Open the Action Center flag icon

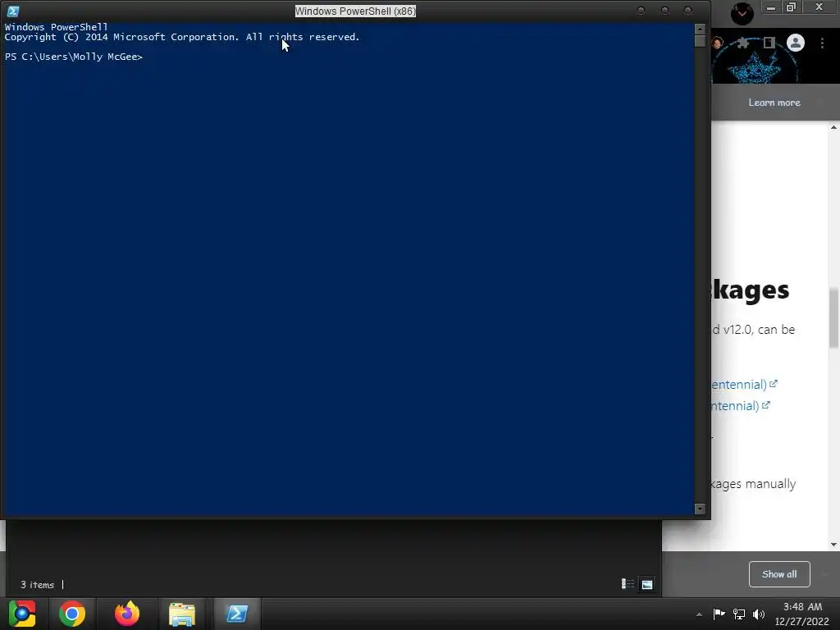[719, 614]
